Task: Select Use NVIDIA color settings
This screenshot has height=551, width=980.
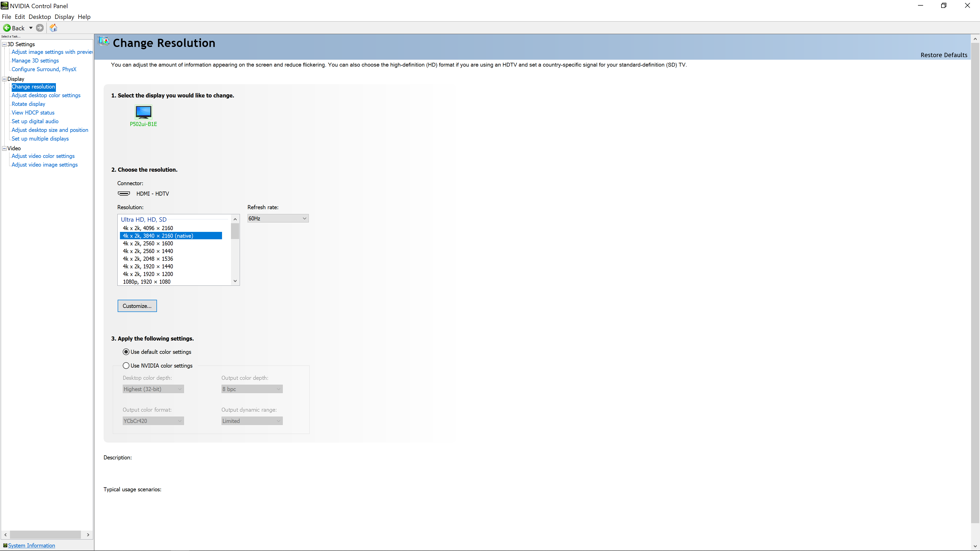Action: pyautogui.click(x=126, y=366)
